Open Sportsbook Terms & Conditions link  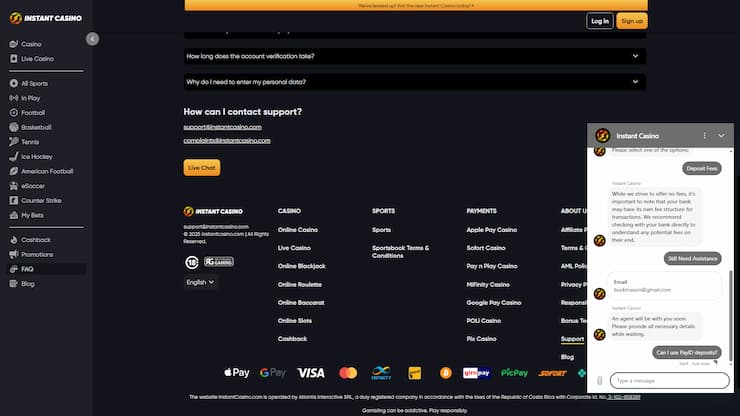(400, 252)
